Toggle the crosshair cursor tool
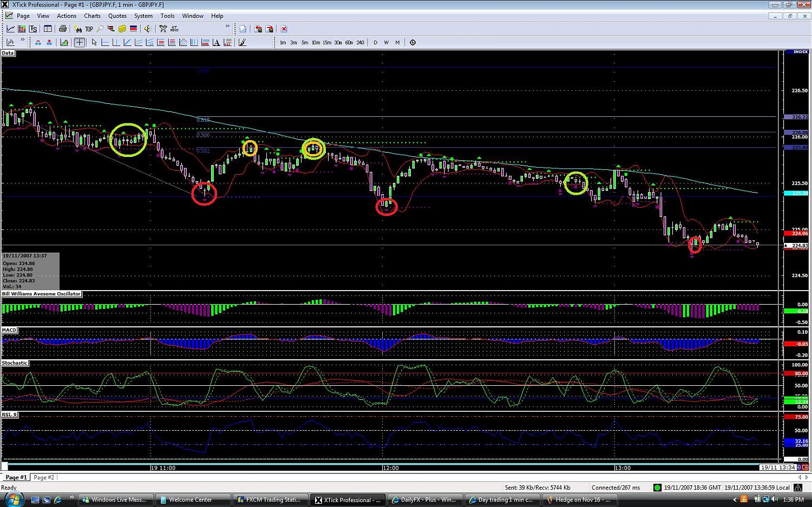 tap(80, 42)
